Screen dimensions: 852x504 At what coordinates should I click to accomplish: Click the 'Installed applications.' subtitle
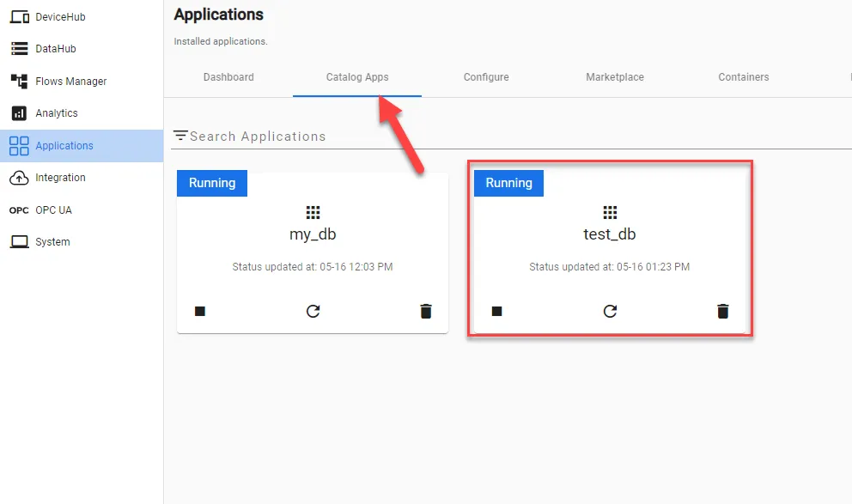[x=221, y=41]
